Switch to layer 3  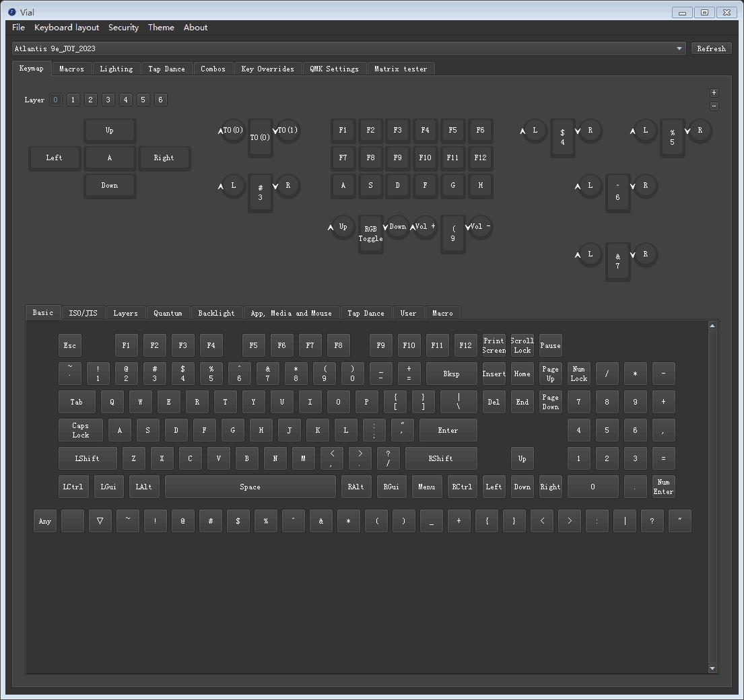(x=108, y=100)
